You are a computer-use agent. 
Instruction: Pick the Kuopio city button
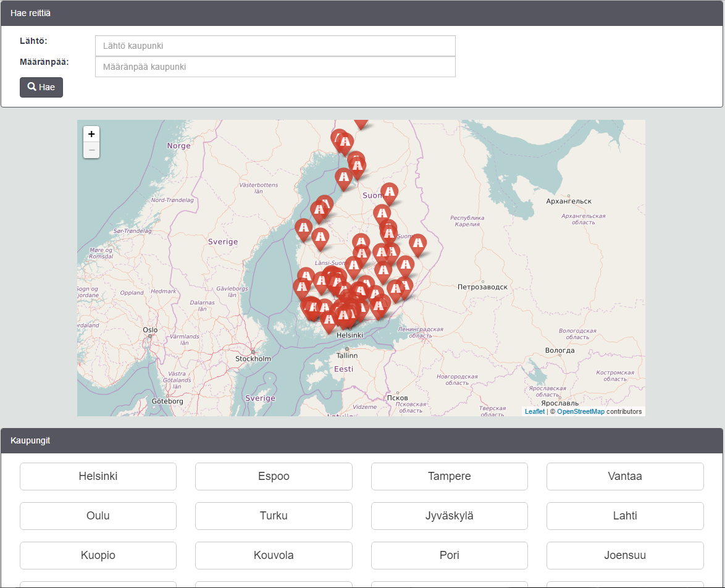tap(98, 555)
